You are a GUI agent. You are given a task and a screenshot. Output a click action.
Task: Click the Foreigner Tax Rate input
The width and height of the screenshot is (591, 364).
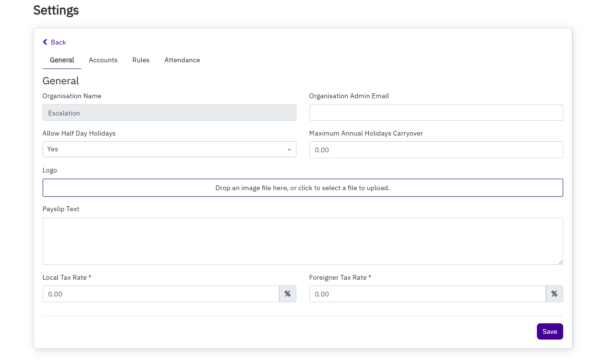pos(427,294)
